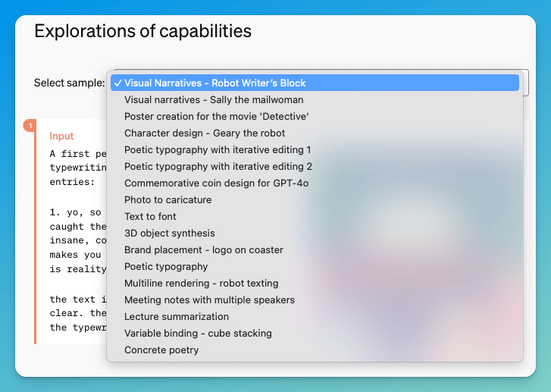The height and width of the screenshot is (392, 551).
Task: Pick the Lecture summarization sample
Action: coord(315,317)
